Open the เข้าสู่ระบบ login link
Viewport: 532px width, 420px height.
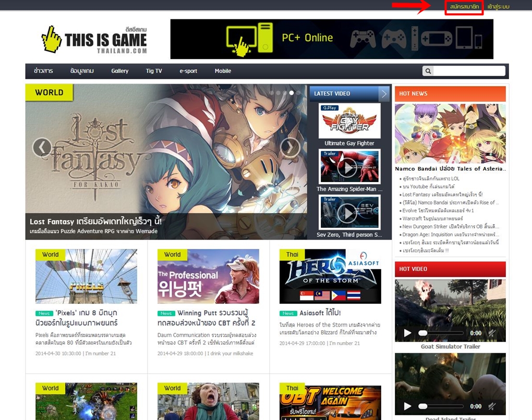tap(498, 6)
